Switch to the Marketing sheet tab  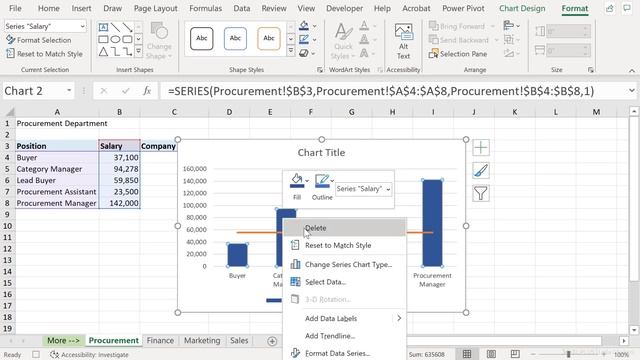click(x=202, y=340)
